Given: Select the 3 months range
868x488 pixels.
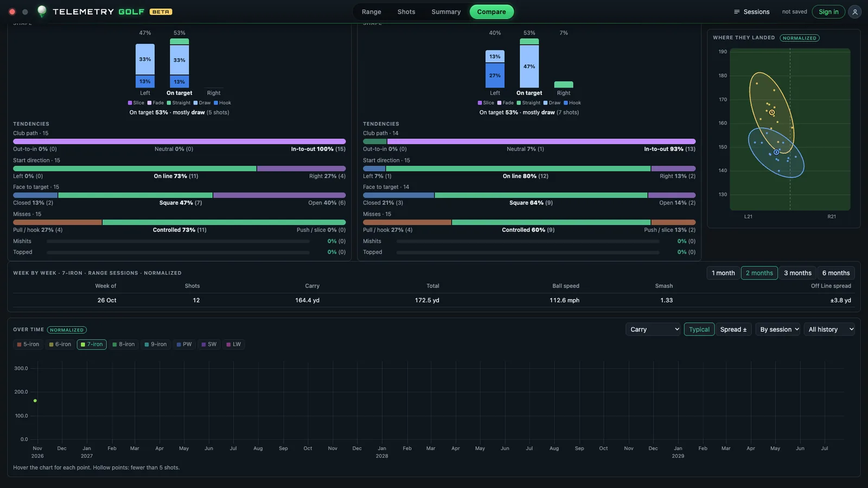Looking at the screenshot, I should 797,273.
